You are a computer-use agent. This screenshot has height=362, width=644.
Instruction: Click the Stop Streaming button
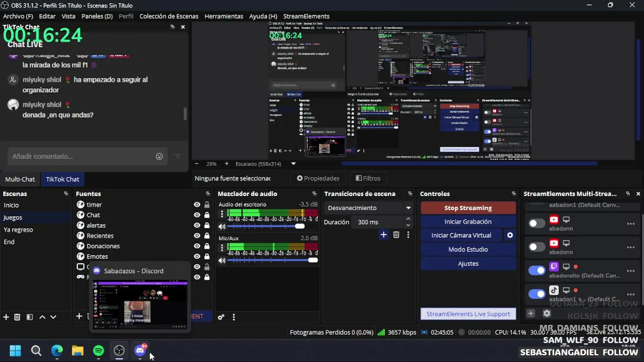click(468, 208)
